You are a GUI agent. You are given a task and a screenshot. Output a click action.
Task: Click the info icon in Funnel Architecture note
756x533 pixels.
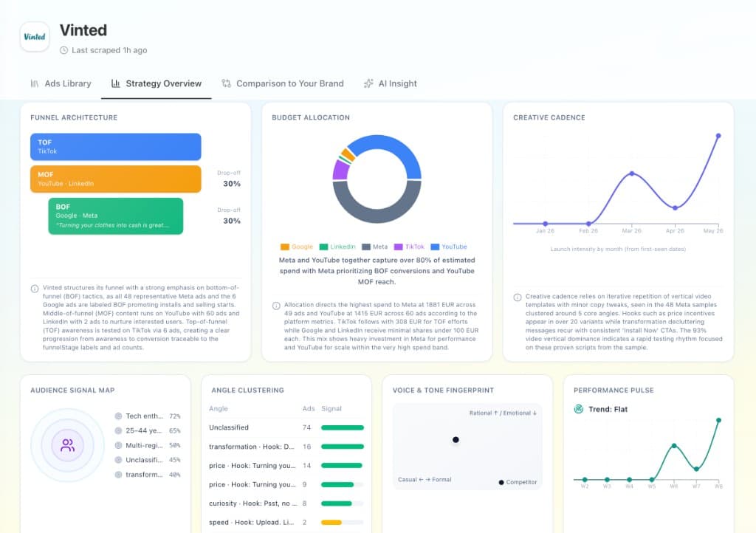pos(35,289)
